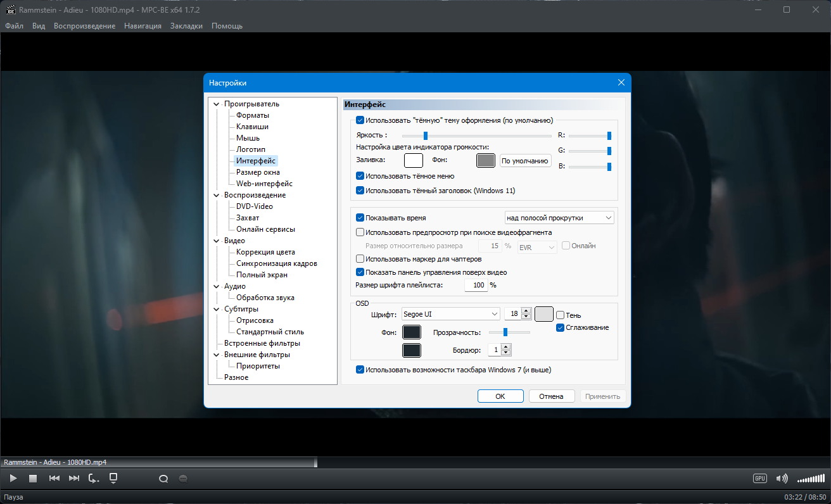Select Полный экран in settings tree

click(262, 275)
